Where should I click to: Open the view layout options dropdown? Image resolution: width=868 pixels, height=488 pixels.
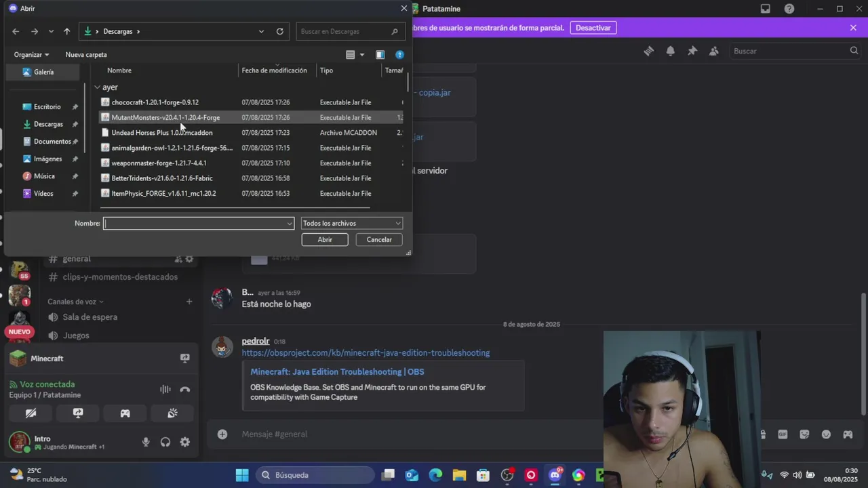[361, 55]
